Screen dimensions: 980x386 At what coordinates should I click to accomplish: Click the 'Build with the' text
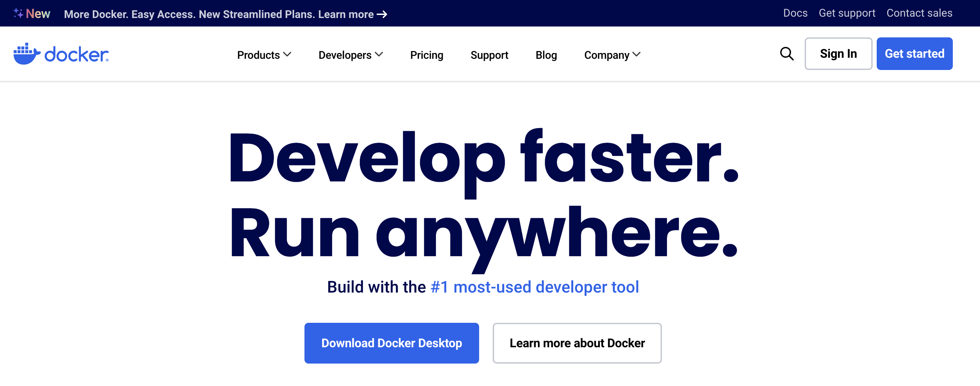[x=376, y=287]
